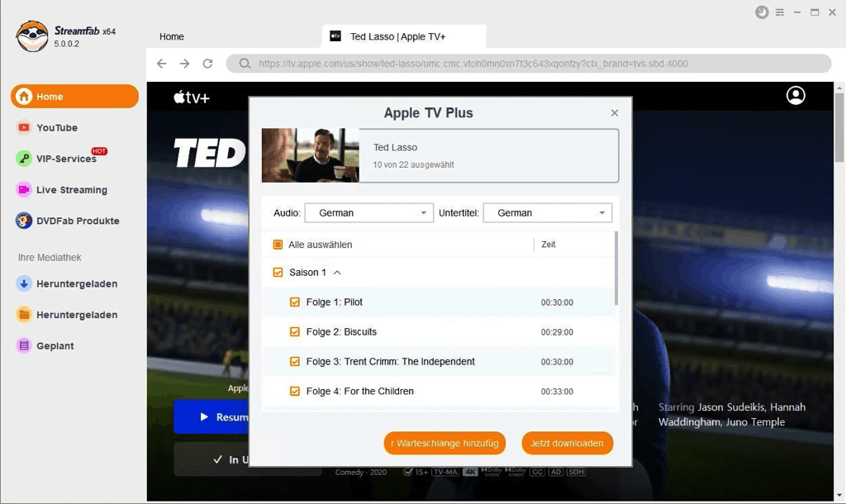Add episodes via Warteschlange hinzufügen button
846x504 pixels.
[444, 443]
